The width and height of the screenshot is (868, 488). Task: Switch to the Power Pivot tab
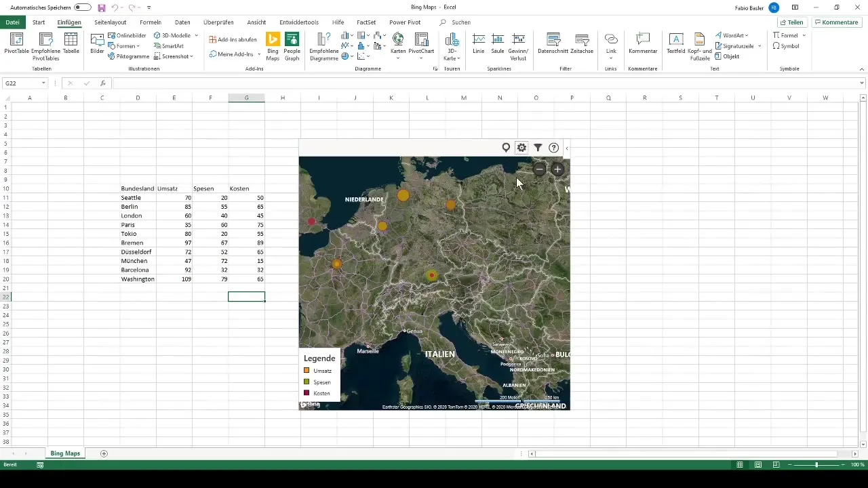point(405,22)
